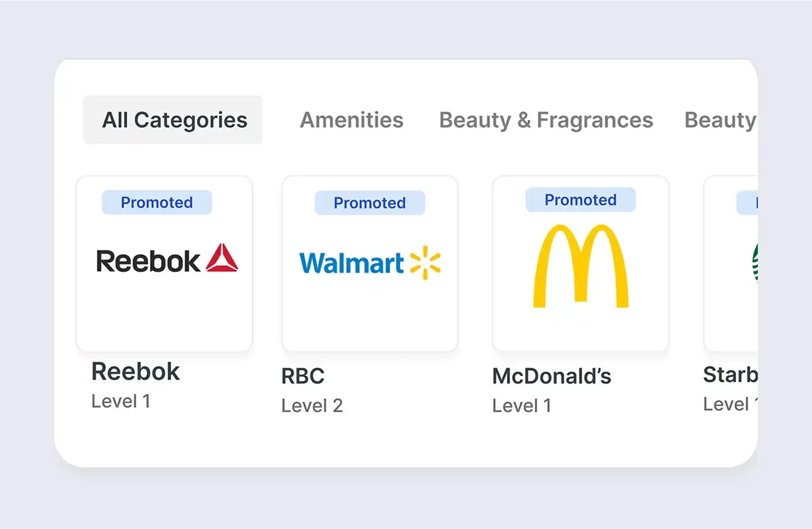Click the Promoted badge on McDonald's card

[x=580, y=200]
